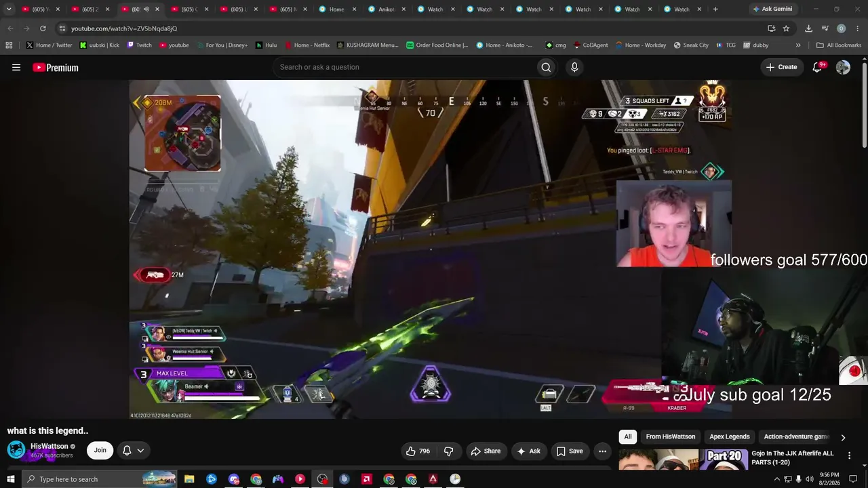Switch to the Anikoto browser tab
Screen dimensions: 868x488
(x=387, y=9)
